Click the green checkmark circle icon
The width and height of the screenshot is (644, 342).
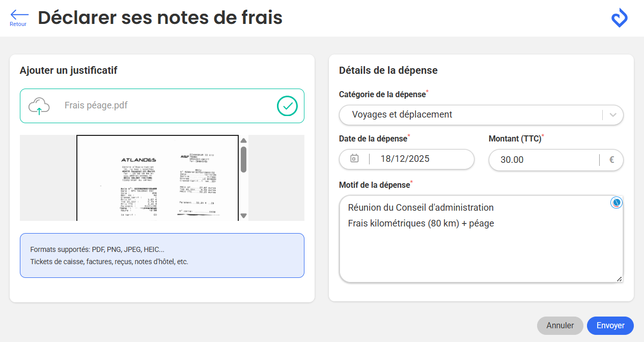tap(287, 106)
